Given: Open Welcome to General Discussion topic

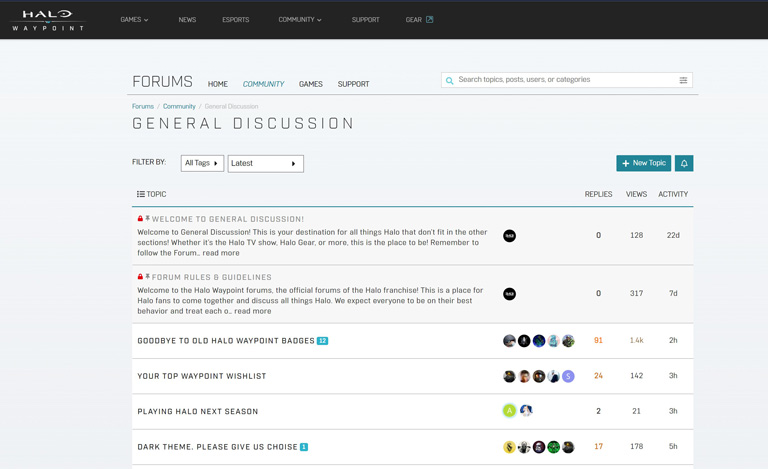Looking at the screenshot, I should coord(228,219).
